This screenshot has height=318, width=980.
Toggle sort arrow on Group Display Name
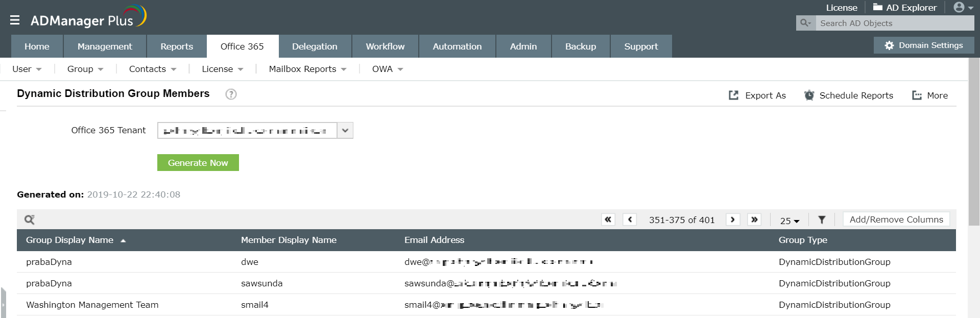(x=123, y=240)
